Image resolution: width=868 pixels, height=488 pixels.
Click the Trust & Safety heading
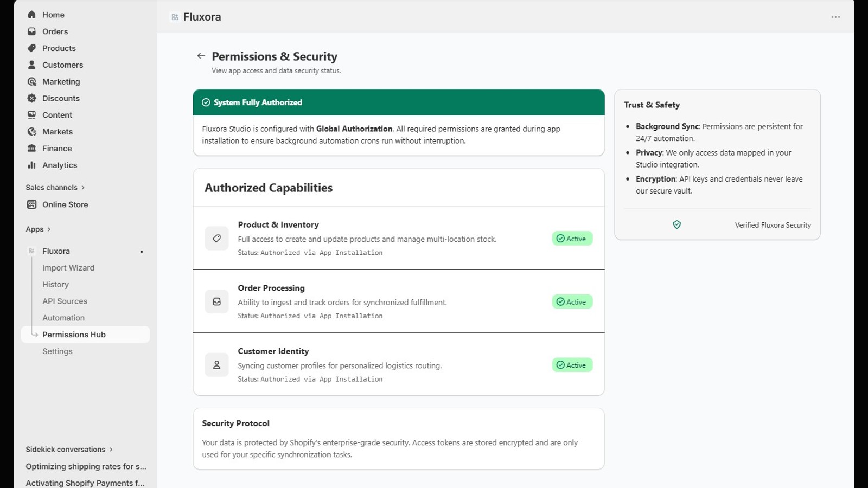pos(652,105)
